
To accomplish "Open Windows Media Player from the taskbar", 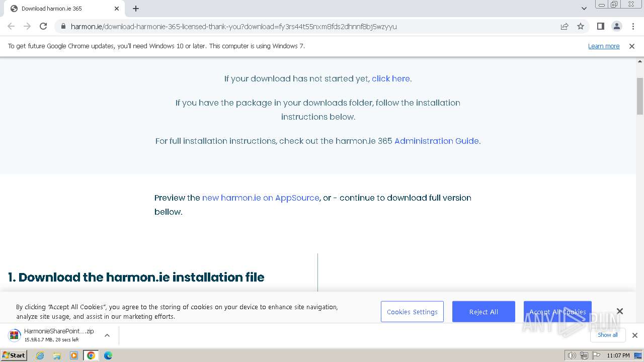I will coord(74,355).
